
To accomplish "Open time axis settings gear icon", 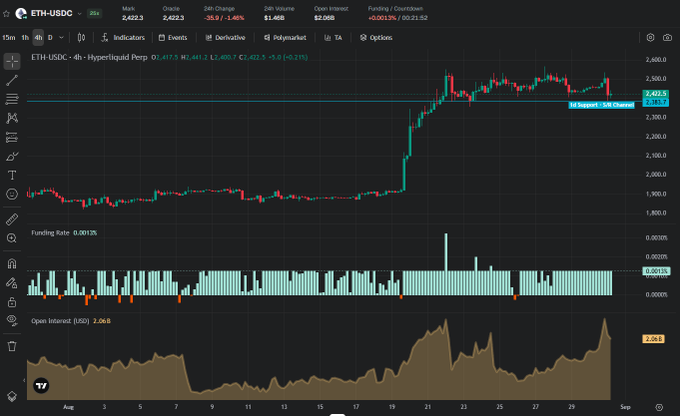I will pyautogui.click(x=659, y=407).
